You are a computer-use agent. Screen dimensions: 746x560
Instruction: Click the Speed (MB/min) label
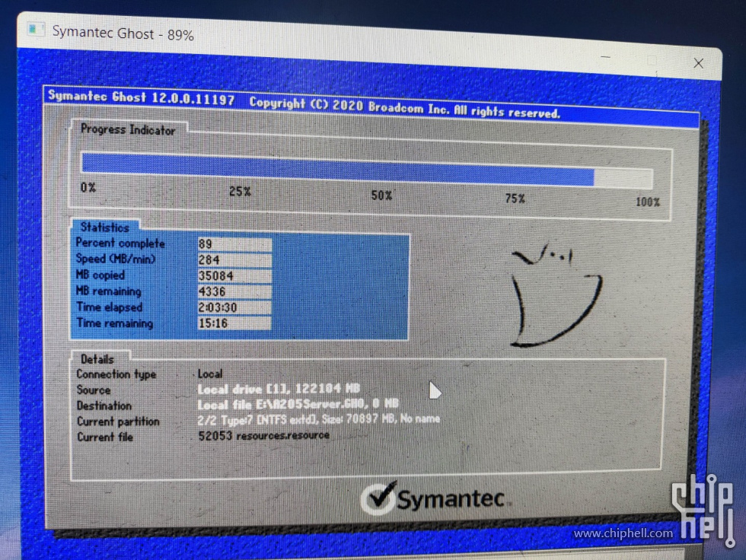click(x=116, y=259)
